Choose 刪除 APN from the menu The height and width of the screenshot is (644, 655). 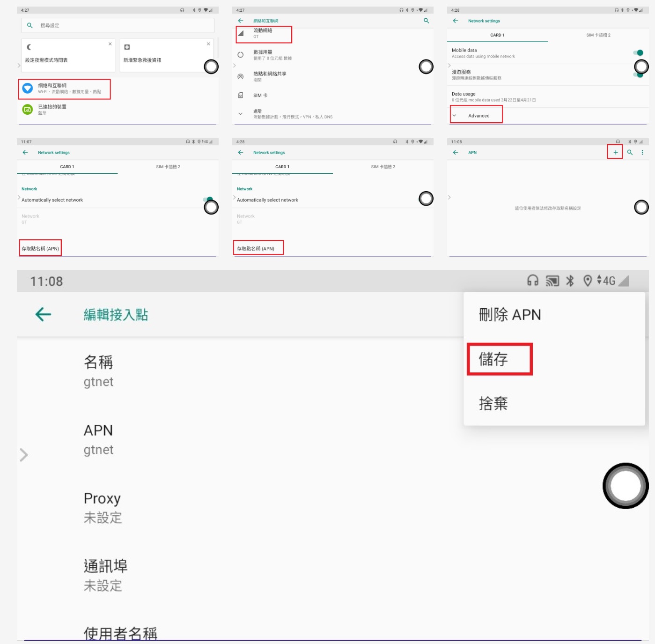tap(510, 314)
